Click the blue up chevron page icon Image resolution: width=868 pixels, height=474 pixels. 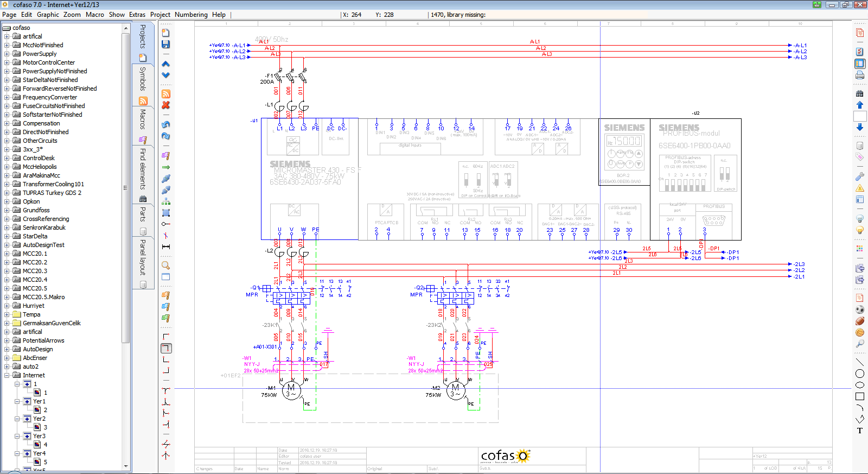click(x=166, y=64)
